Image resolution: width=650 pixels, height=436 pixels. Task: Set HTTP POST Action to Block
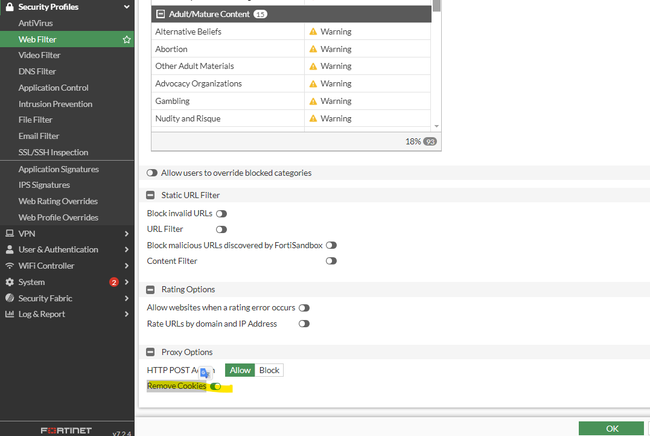(269, 370)
